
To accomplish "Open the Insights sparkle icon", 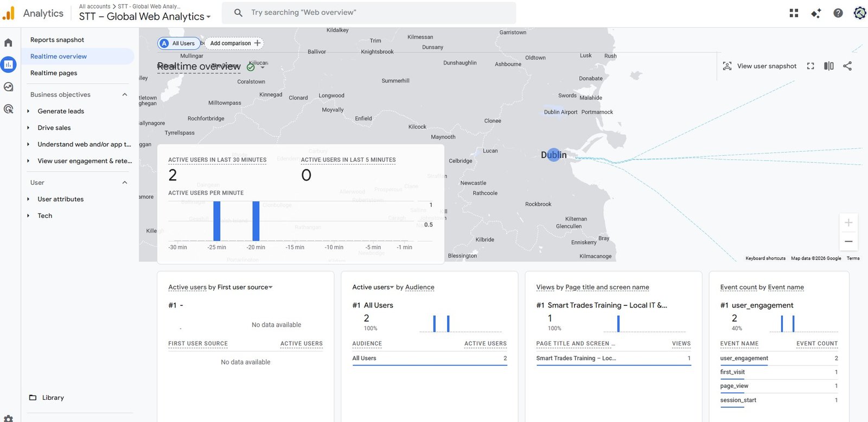I will 816,13.
